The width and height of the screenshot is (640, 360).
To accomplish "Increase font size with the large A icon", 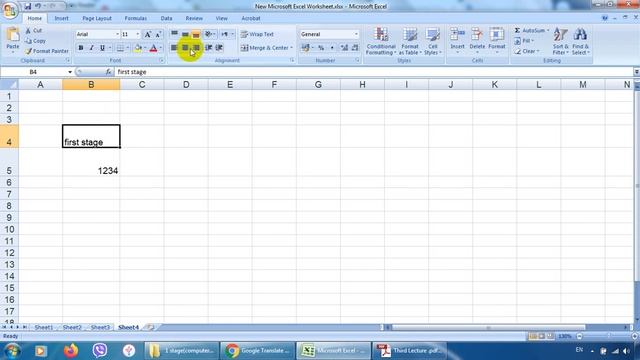I will click(x=148, y=34).
